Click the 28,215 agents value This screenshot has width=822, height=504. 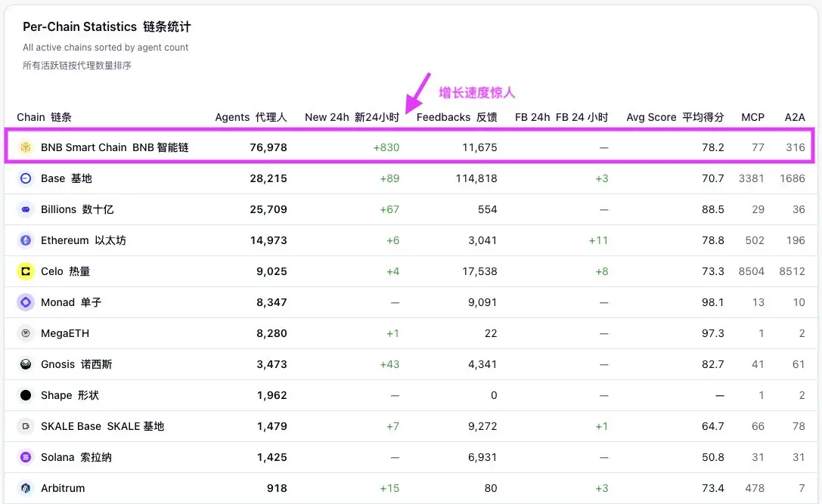click(x=268, y=178)
